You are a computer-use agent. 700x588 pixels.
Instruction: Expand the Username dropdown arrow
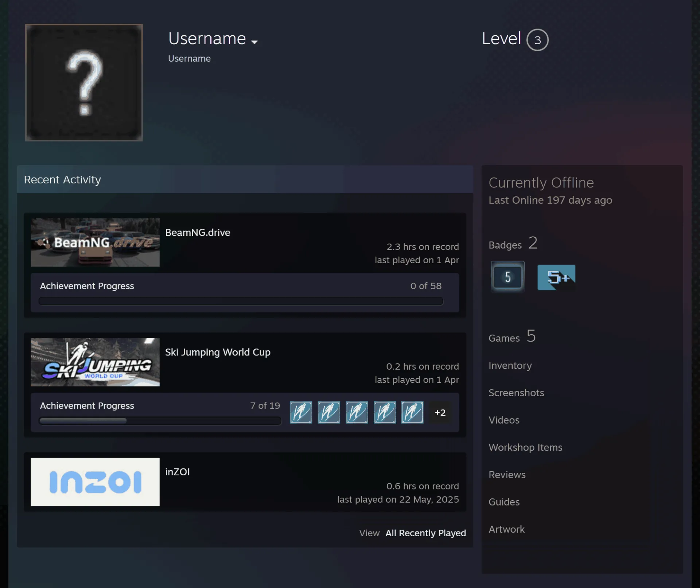(x=254, y=42)
